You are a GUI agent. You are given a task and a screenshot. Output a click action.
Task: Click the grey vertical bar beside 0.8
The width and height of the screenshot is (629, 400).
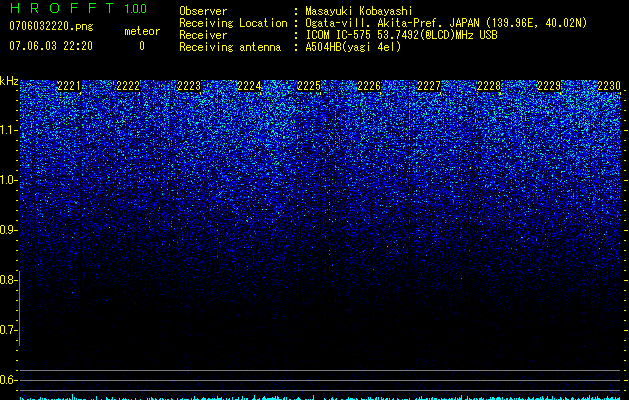click(20, 308)
